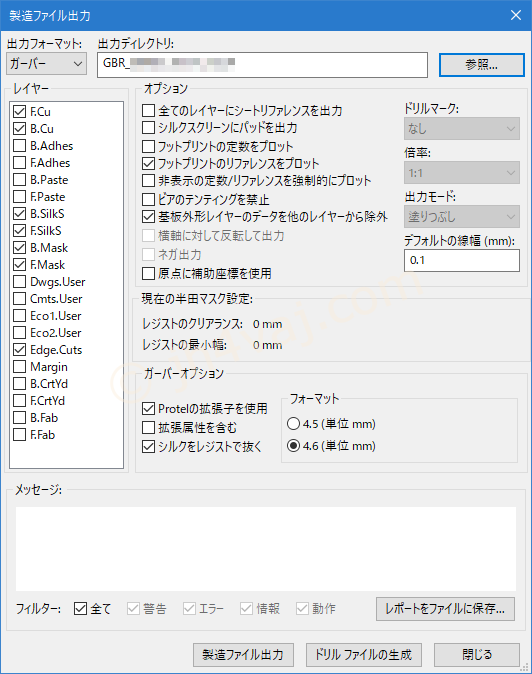
Task: Toggle the B.SilkS layer
Action: point(19,214)
